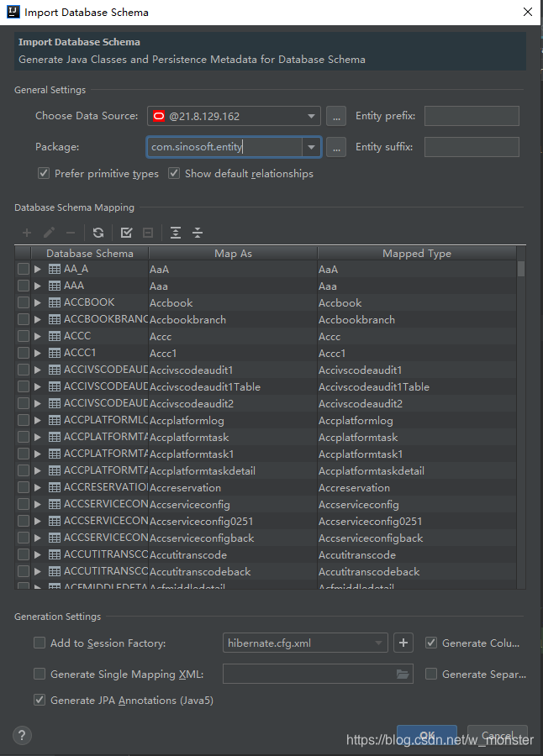Screen dimensions: 543x756
Task: Click the collapse all toolbar icon
Action: (198, 233)
